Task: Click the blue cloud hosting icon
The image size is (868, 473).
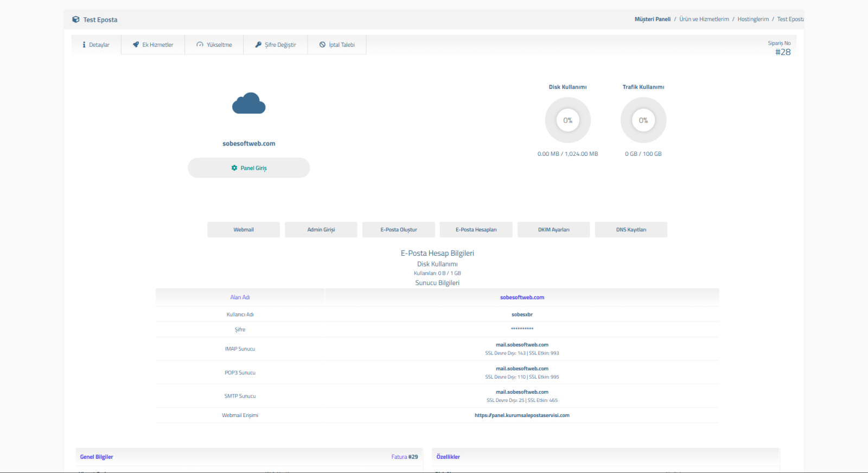Action: pyautogui.click(x=248, y=103)
